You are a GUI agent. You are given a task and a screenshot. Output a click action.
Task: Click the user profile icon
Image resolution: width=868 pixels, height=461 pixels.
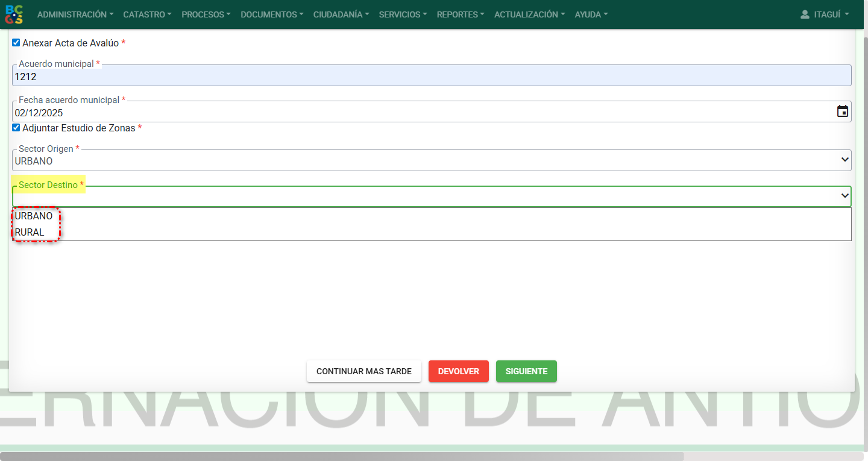pos(804,14)
